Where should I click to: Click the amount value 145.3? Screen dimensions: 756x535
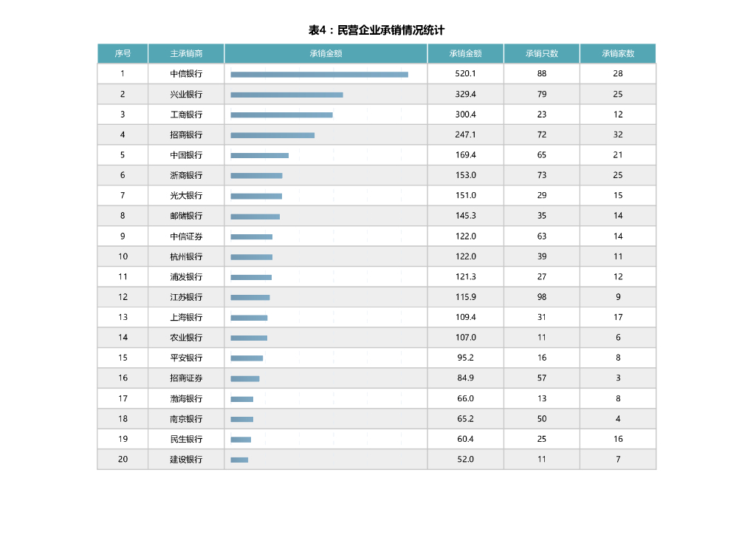(465, 216)
